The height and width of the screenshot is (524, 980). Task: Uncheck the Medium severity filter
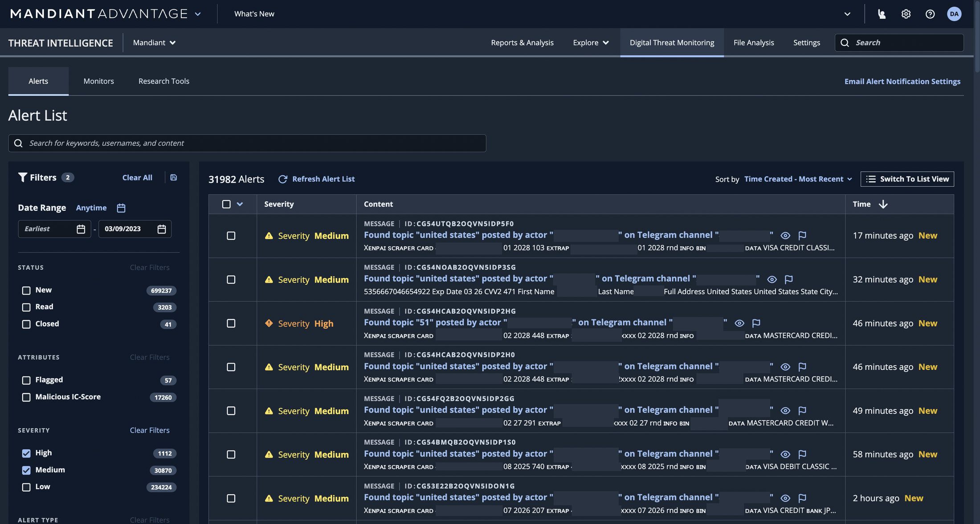(x=26, y=470)
